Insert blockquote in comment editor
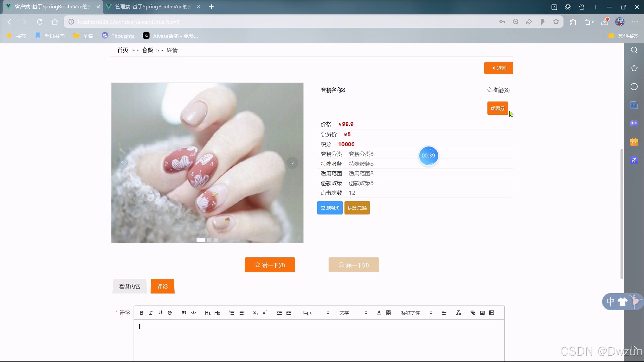Image resolution: width=644 pixels, height=362 pixels. (184, 313)
